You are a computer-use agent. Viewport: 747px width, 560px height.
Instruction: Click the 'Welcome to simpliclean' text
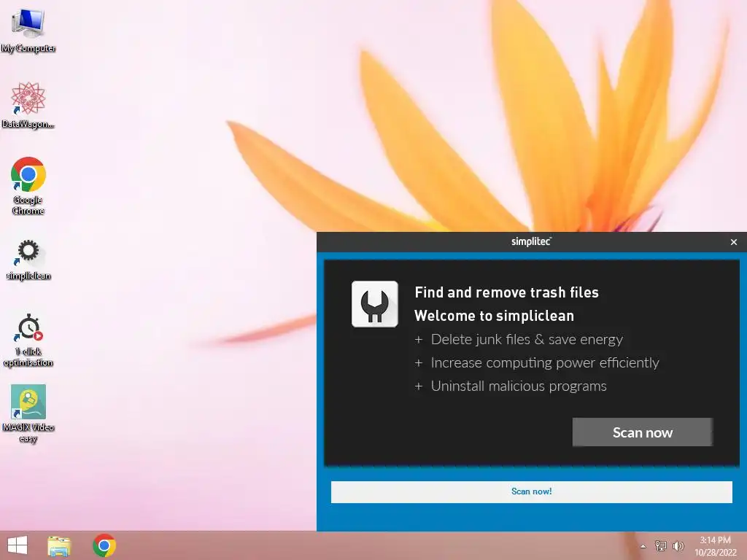[494, 316]
